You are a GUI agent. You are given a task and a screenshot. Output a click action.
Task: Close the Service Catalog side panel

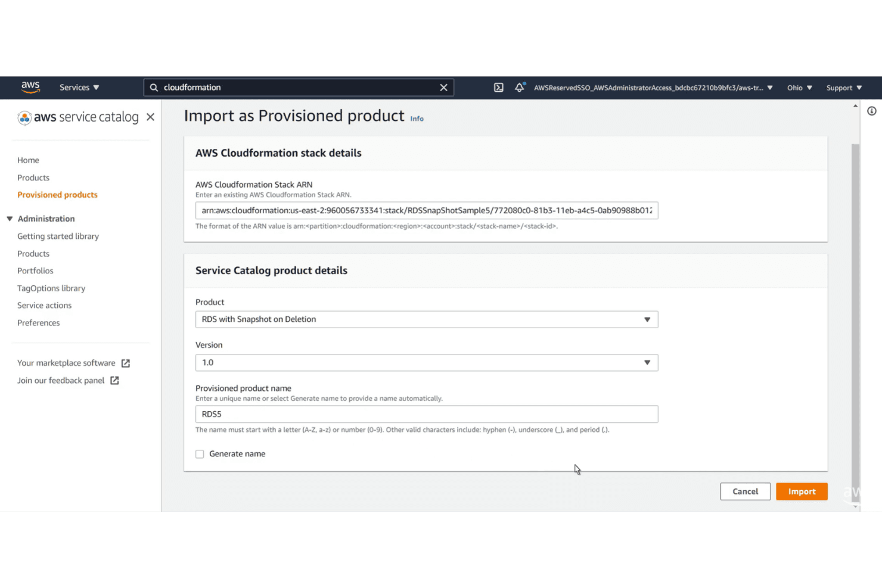coord(150,117)
